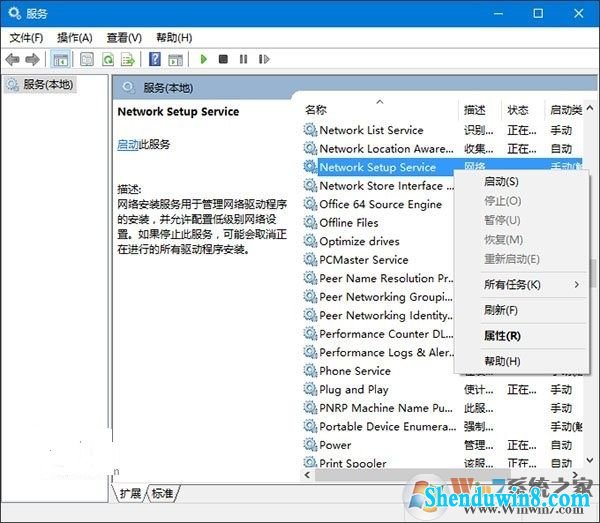Click the show/hide action pane icon

176,59
